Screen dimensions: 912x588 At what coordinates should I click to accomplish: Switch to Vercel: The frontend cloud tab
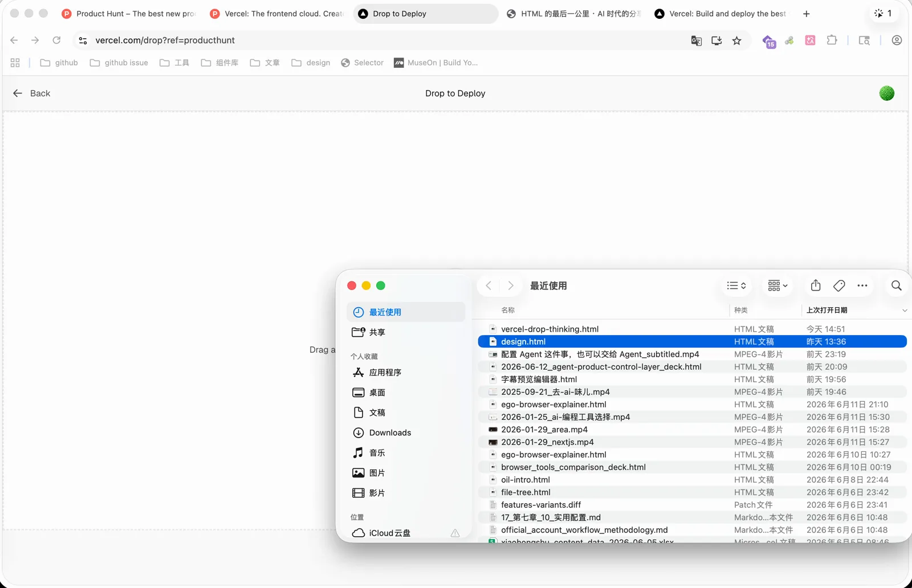tap(276, 14)
